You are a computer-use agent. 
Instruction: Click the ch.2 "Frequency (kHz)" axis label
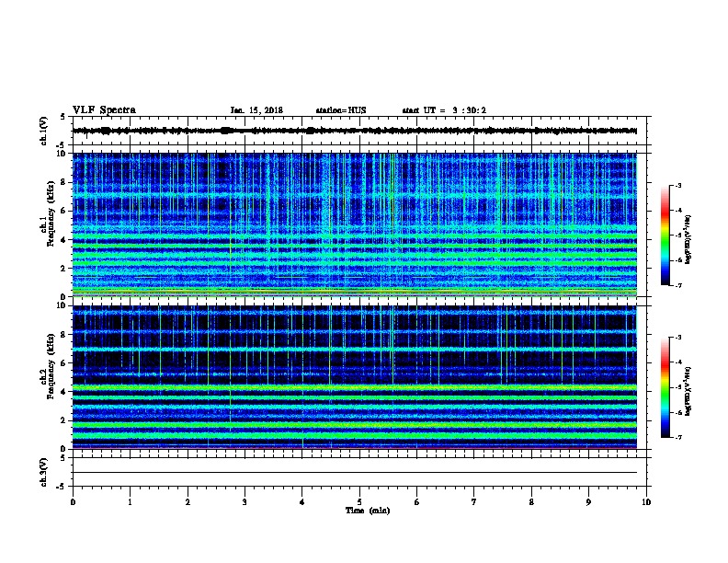[x=51, y=366]
